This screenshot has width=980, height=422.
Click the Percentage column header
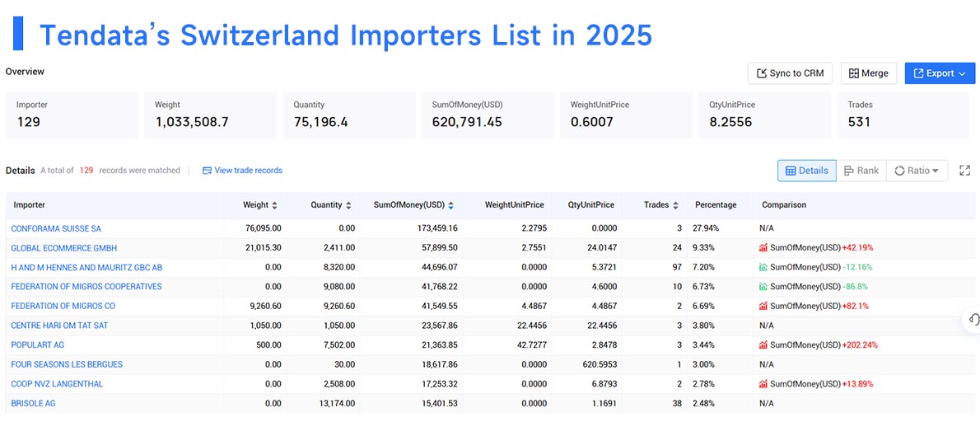pos(716,205)
